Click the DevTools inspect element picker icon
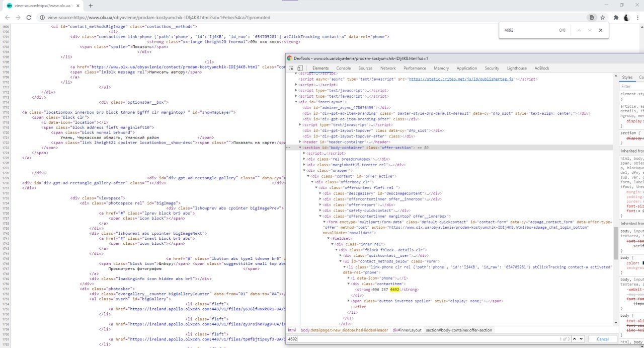Viewport: 644px width, 348px height. (292, 68)
